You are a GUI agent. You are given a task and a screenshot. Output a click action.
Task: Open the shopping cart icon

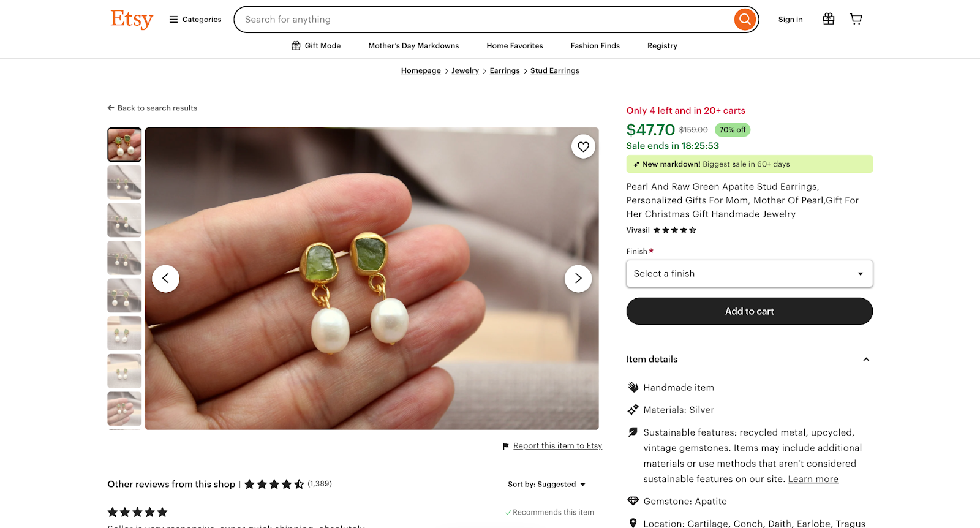click(856, 18)
